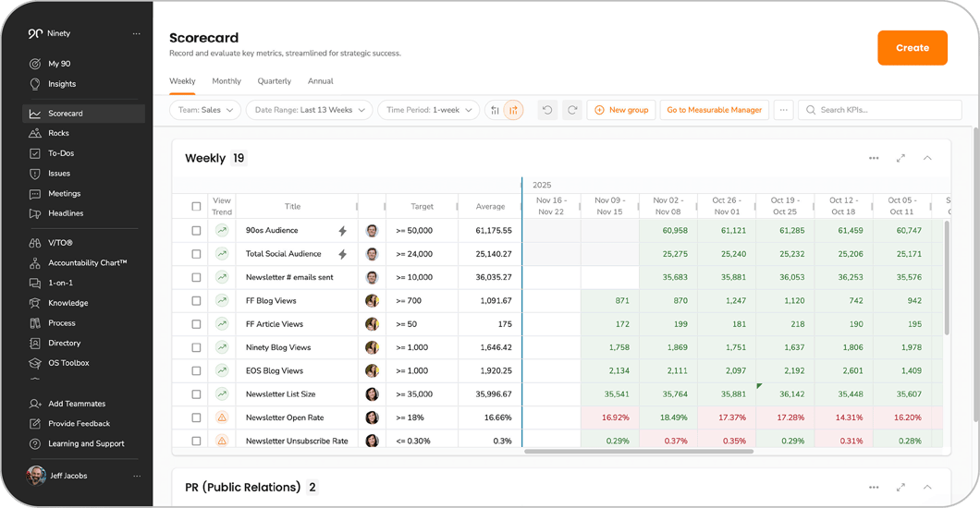Viewport: 980px width, 508px height.
Task: Click the undo arrow in the toolbar
Action: [x=547, y=110]
